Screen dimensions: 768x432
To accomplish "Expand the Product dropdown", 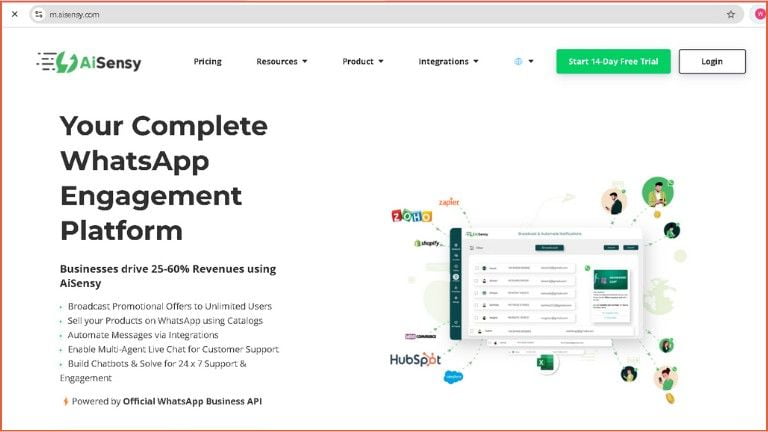I will click(362, 61).
